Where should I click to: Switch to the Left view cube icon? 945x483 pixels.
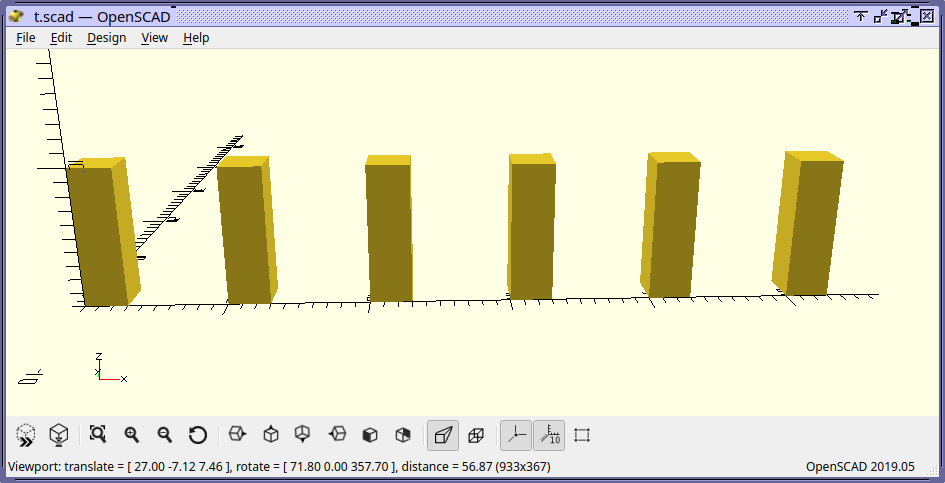tap(338, 434)
